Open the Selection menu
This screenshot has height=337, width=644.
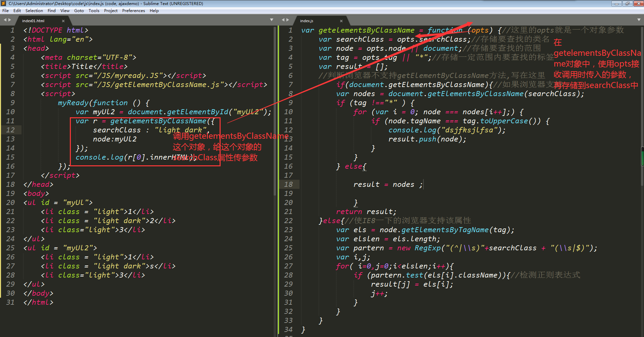[34, 11]
